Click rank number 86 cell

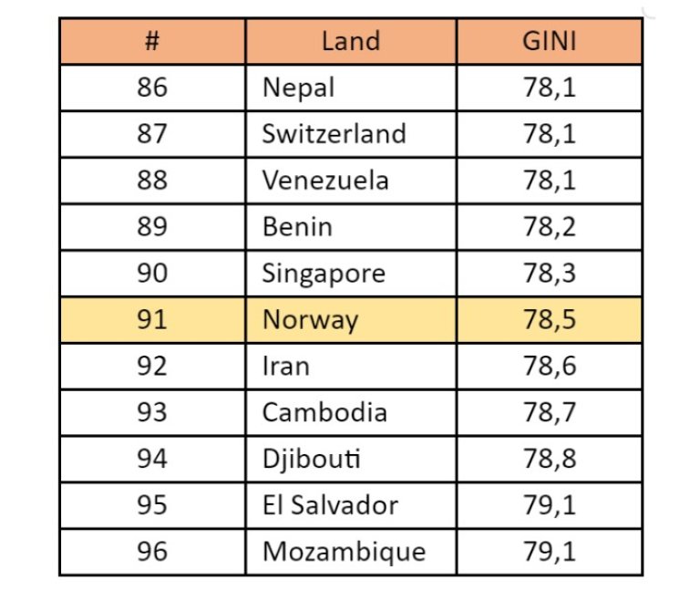[152, 88]
